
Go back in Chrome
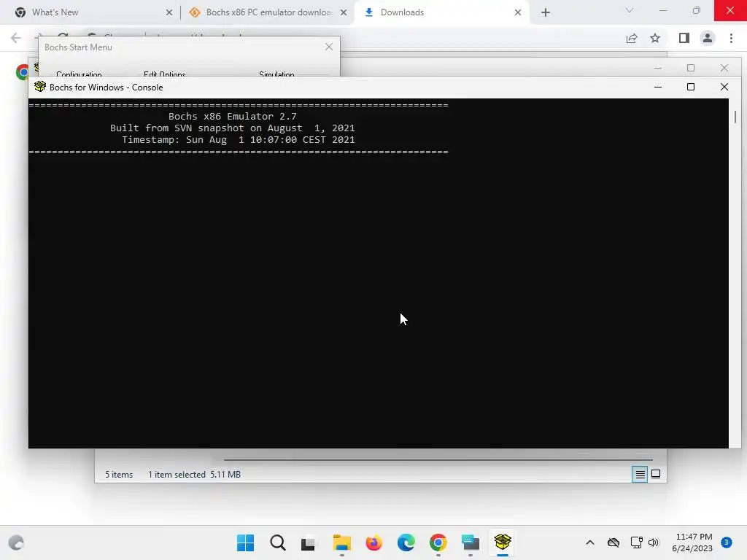[x=16, y=38]
